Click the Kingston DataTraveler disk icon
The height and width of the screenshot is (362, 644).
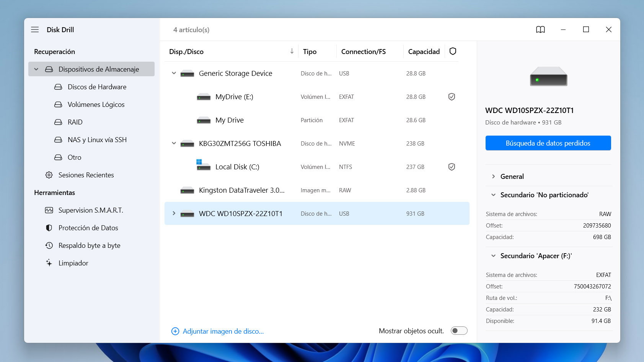pyautogui.click(x=187, y=190)
